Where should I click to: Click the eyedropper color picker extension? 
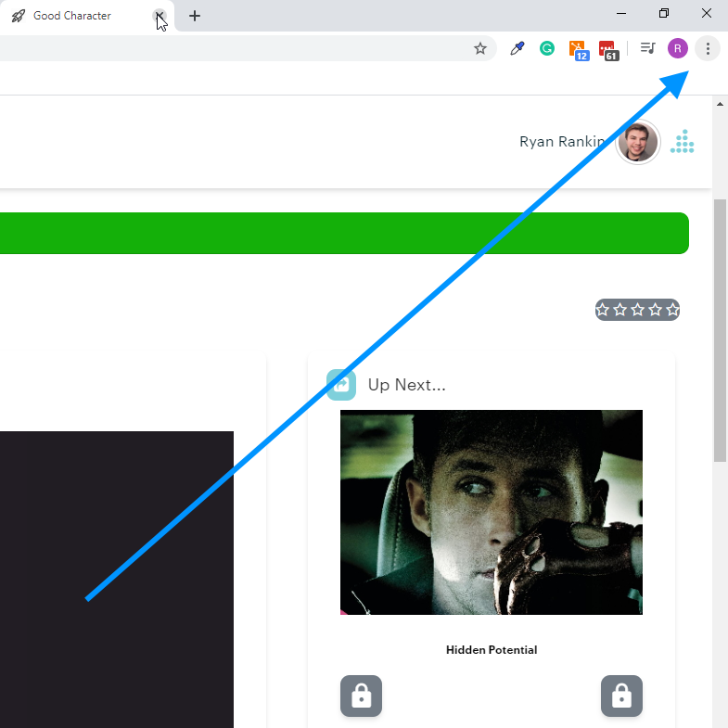click(x=517, y=48)
